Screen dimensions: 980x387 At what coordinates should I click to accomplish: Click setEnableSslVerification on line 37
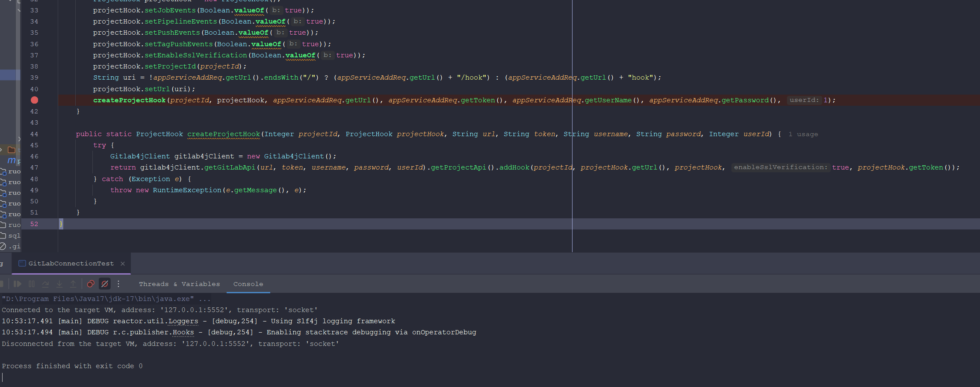196,55
